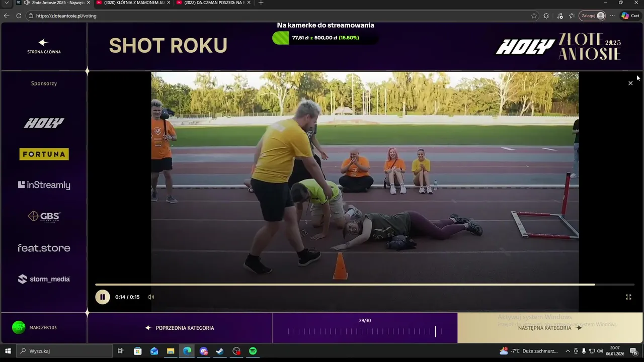The image size is (644, 362).
Task: Open network settings tray icon
Action: [x=592, y=351]
